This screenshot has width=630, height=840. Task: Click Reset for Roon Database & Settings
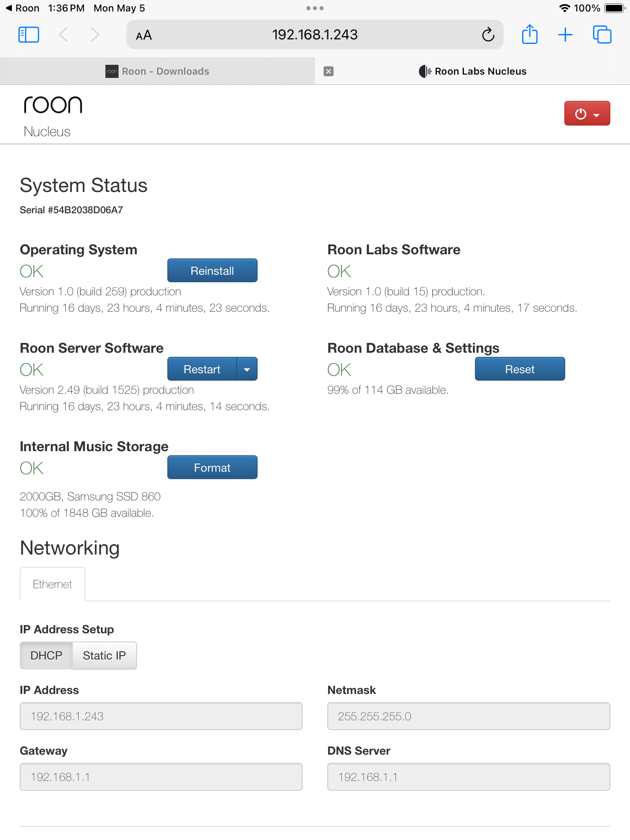pyautogui.click(x=520, y=369)
